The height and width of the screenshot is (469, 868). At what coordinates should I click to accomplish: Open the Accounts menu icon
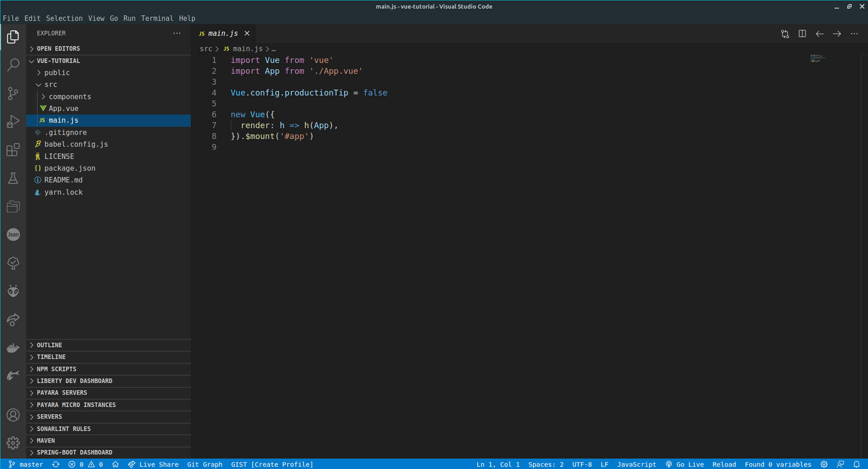(x=13, y=415)
